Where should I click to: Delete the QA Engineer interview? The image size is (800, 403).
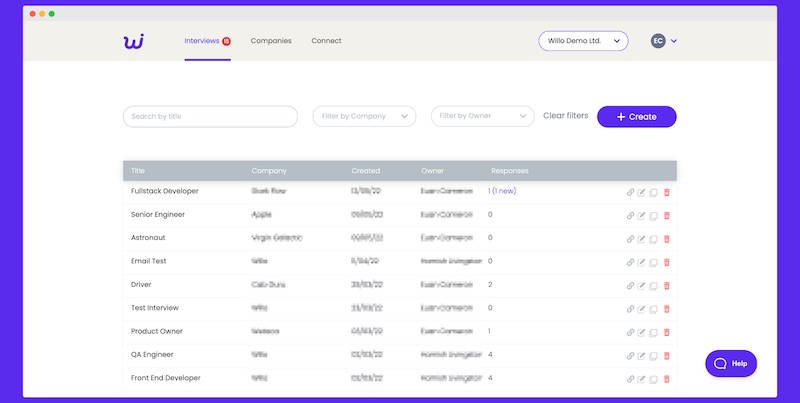pos(666,356)
